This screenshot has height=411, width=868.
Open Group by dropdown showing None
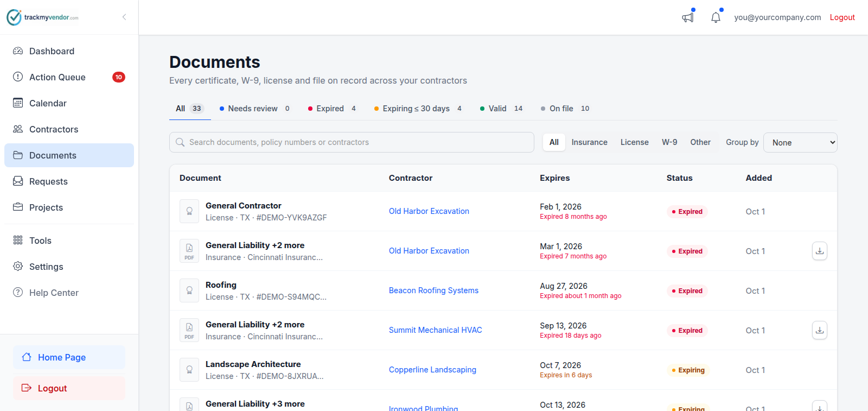pyautogui.click(x=800, y=142)
